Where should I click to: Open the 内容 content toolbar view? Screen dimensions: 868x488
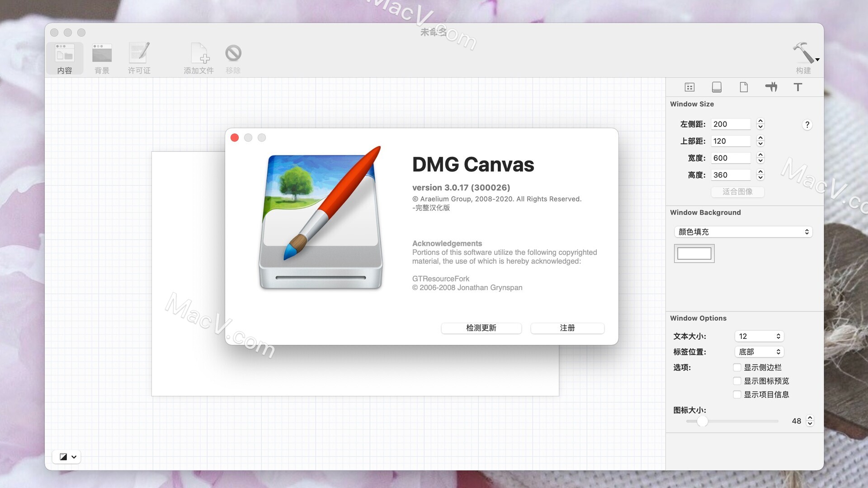65,58
